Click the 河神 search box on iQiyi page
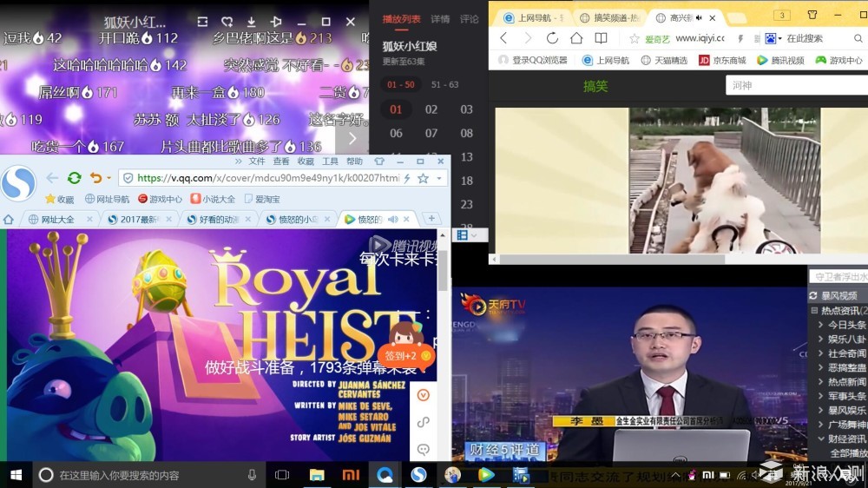 coord(797,85)
